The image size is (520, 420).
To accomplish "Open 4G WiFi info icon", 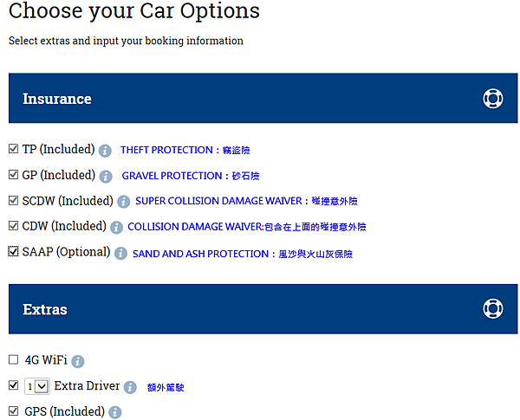I will tap(78, 361).
